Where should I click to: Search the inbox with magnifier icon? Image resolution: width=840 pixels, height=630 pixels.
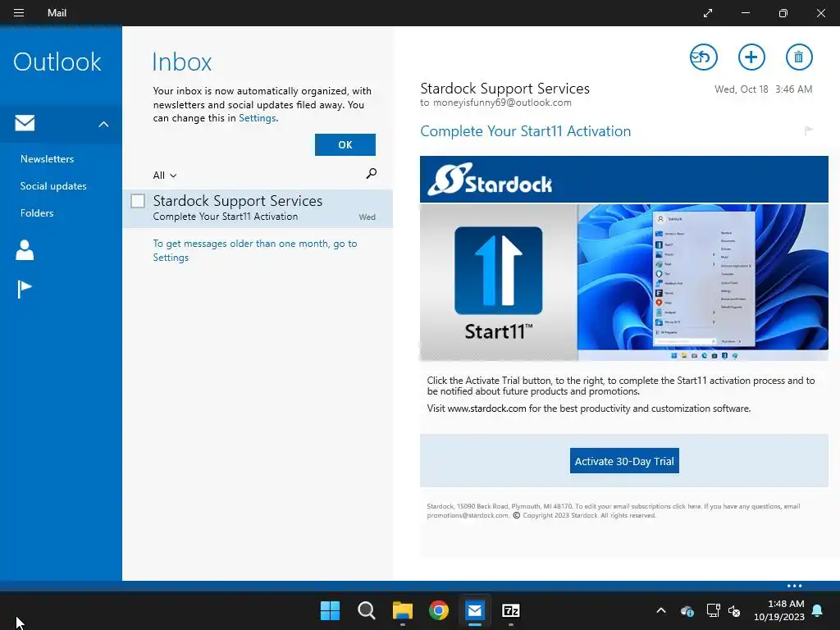(x=372, y=173)
